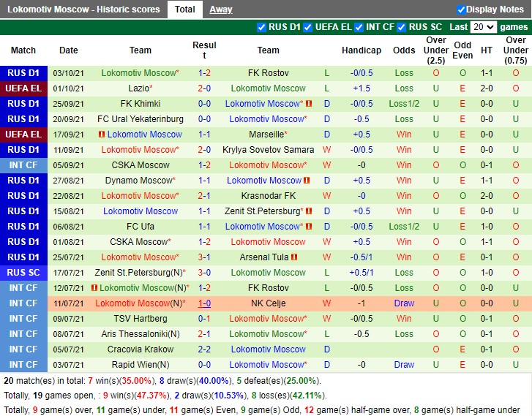The image size is (532, 416).
Task: Click Marseille* team name
Action: [268, 135]
